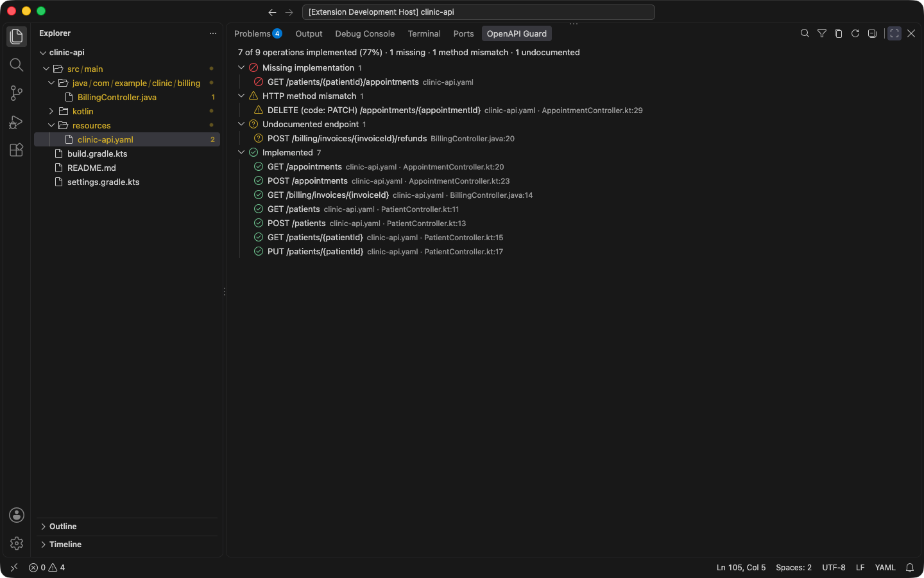The image size is (924, 578).
Task: Switch to the Terminal tab
Action: (424, 33)
